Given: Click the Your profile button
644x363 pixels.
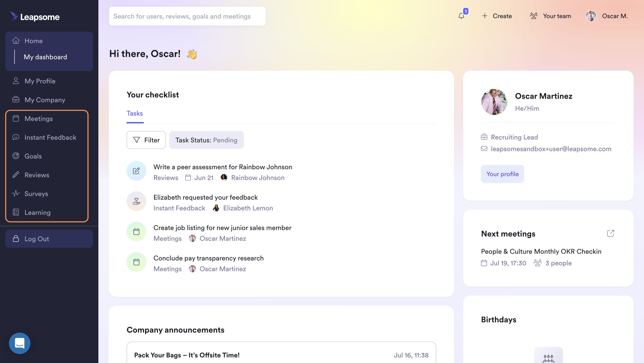Looking at the screenshot, I should (x=502, y=174).
